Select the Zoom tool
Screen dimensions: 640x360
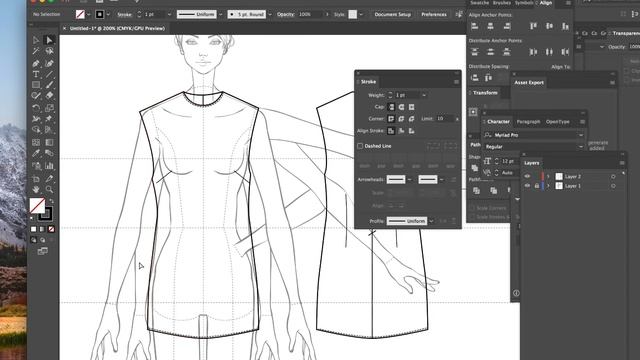(49, 189)
